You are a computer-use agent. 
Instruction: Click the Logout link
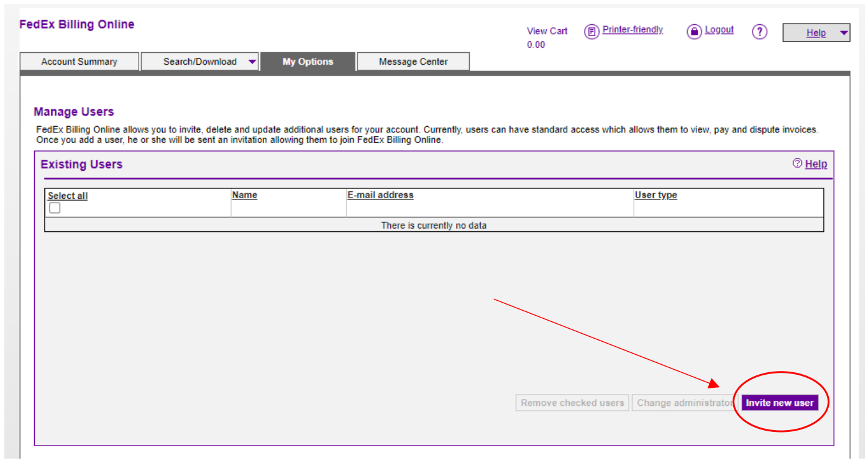click(719, 29)
